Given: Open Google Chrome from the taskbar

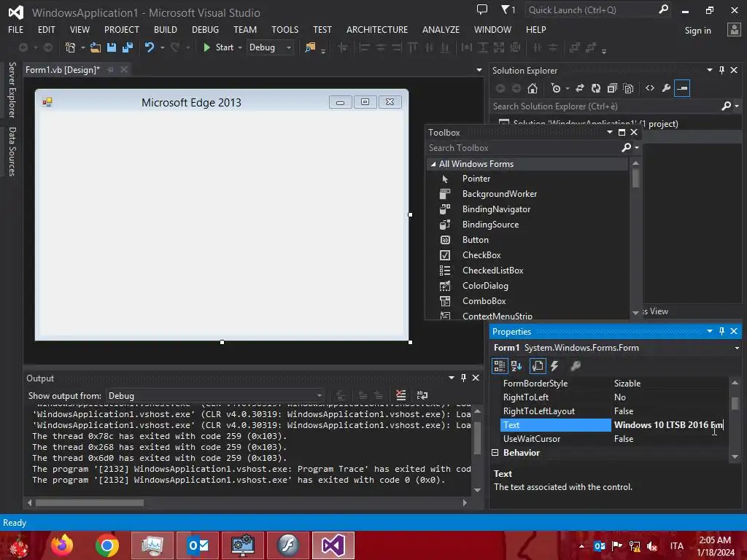Looking at the screenshot, I should (107, 545).
